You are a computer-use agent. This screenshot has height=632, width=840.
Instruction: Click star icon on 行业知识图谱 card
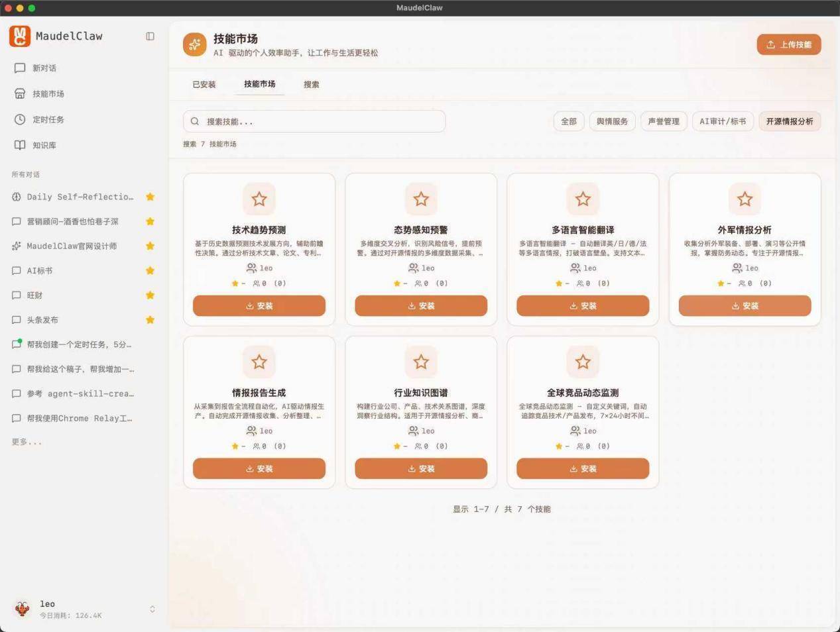point(421,362)
